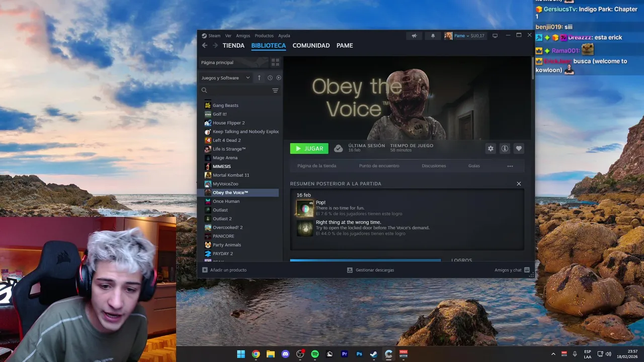
Task: Expand the Juegos y Software dropdown
Action: [225, 78]
